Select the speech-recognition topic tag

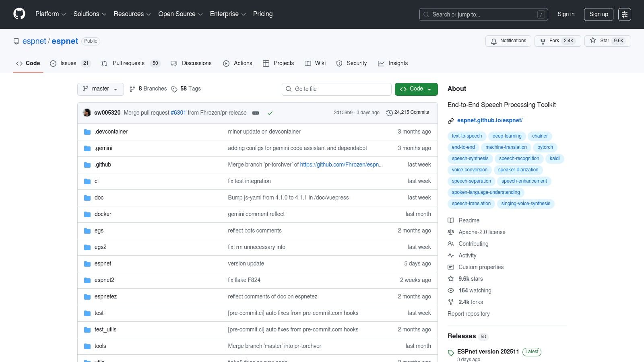click(519, 158)
